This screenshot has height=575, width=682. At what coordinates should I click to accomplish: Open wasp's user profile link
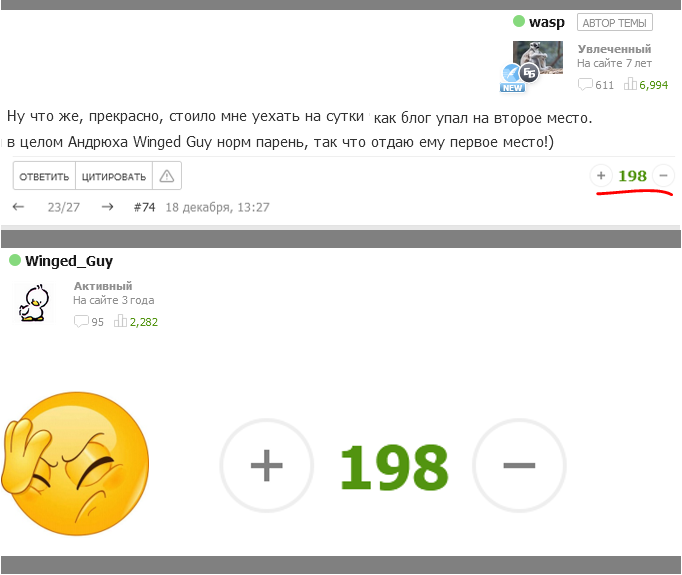pos(546,22)
